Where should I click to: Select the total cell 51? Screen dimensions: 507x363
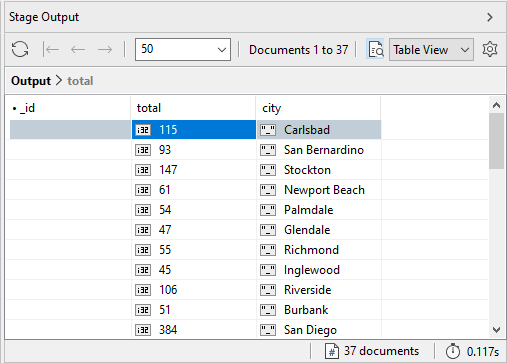pyautogui.click(x=194, y=310)
